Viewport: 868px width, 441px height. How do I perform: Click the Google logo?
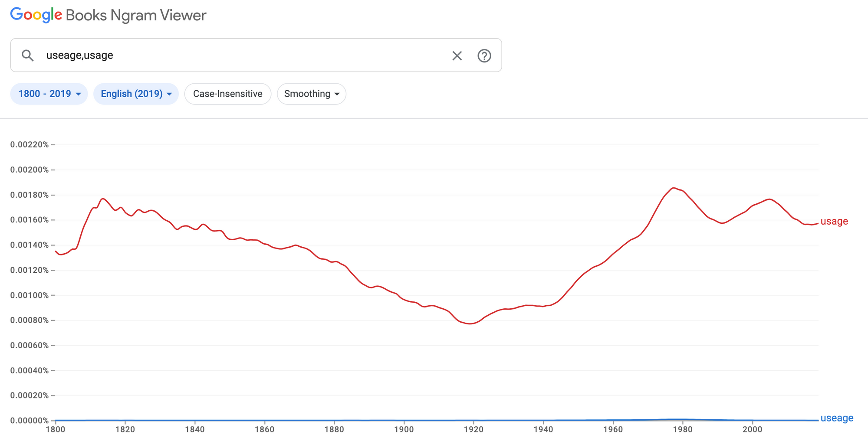click(36, 15)
